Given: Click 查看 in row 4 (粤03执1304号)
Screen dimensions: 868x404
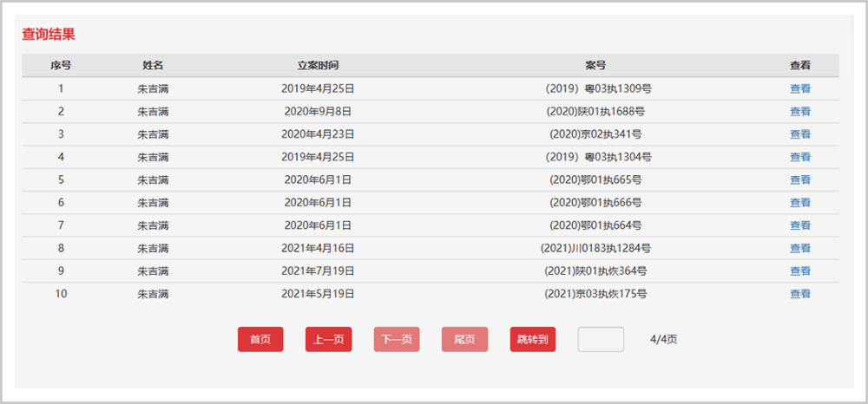Looking at the screenshot, I should [x=799, y=157].
